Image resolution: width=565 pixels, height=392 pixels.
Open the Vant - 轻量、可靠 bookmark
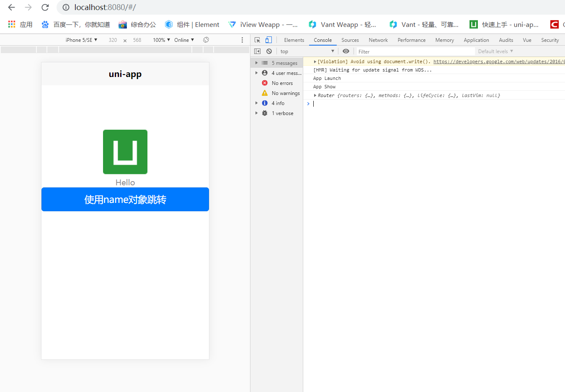(424, 25)
